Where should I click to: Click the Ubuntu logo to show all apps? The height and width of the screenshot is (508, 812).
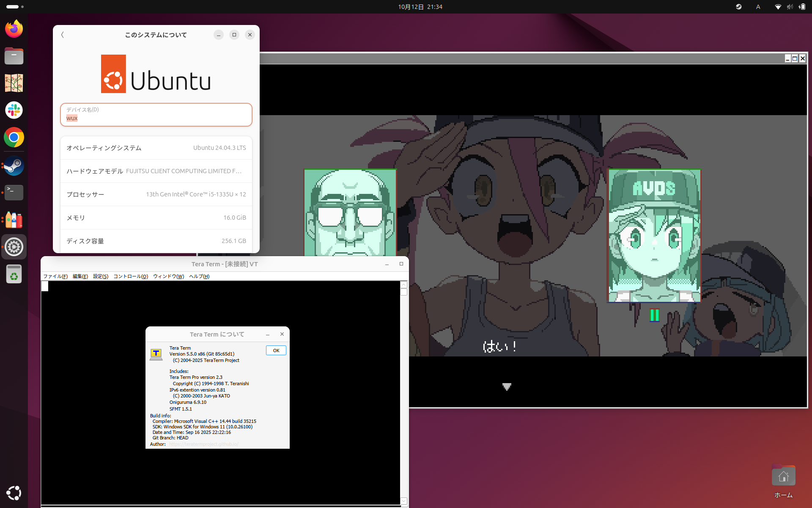(x=14, y=493)
